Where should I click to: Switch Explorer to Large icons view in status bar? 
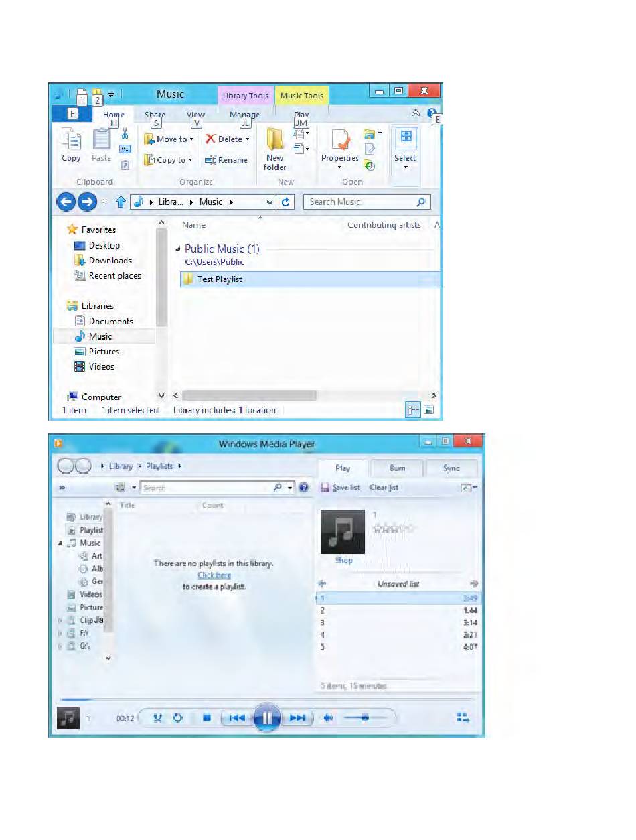click(429, 410)
